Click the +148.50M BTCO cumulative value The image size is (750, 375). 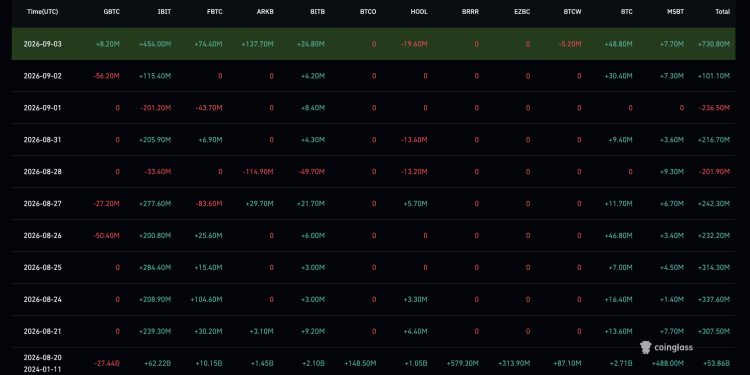coord(360,364)
